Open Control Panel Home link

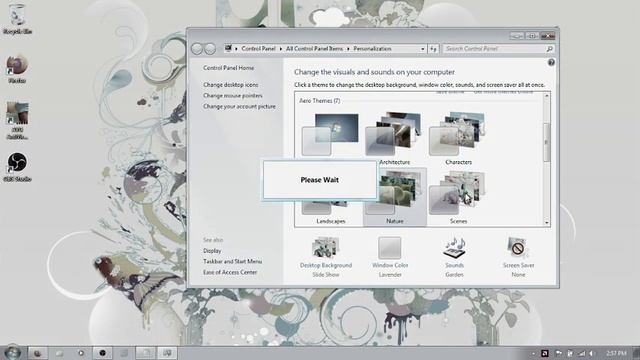tap(228, 68)
